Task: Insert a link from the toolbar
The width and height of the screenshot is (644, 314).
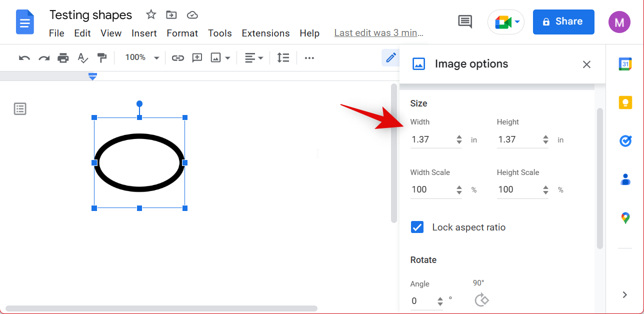Action: click(x=177, y=58)
